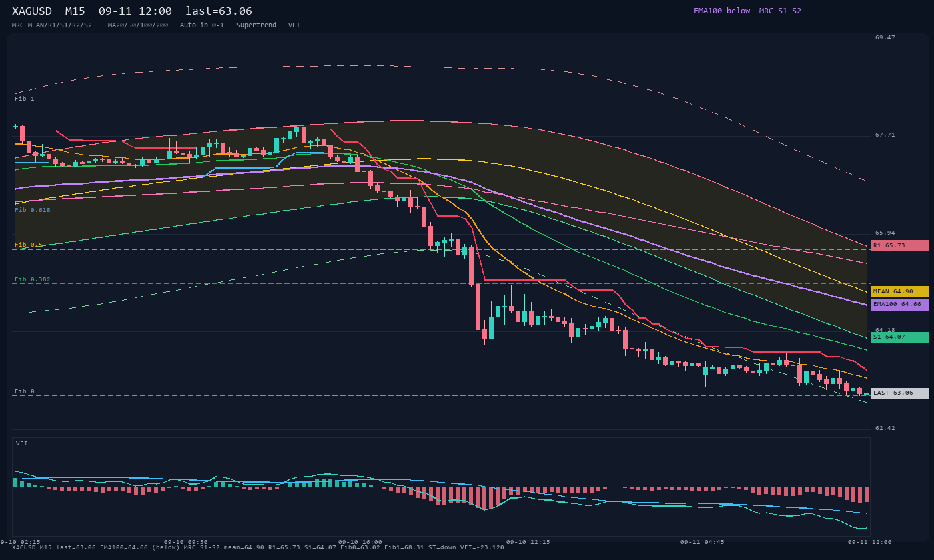Select the 'Fib 0.618' level label
Screen dimensions: 934x560
pyautogui.click(x=33, y=210)
